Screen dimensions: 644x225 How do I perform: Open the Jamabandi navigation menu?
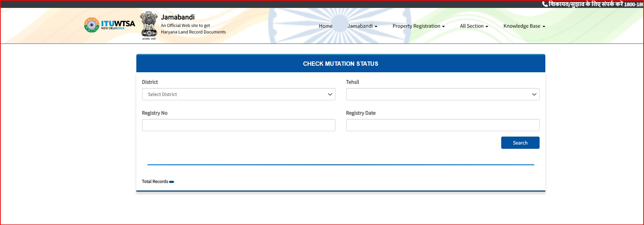pyautogui.click(x=362, y=26)
